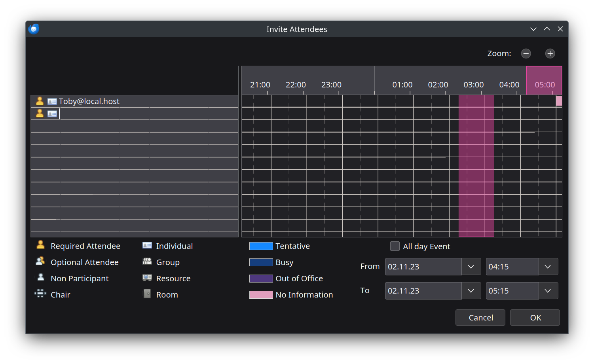Click role icon in empty second attendee row

[x=40, y=114]
